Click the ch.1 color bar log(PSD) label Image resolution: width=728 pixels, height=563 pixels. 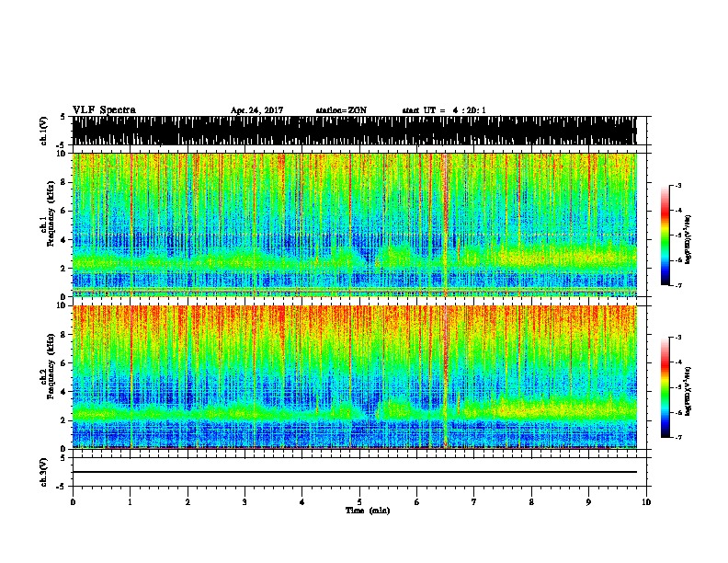(x=688, y=240)
